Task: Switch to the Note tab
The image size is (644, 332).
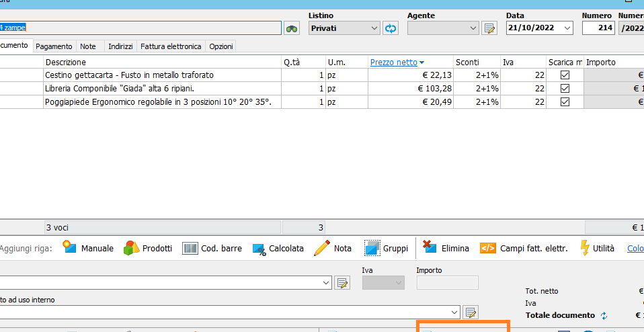Action: [88, 46]
